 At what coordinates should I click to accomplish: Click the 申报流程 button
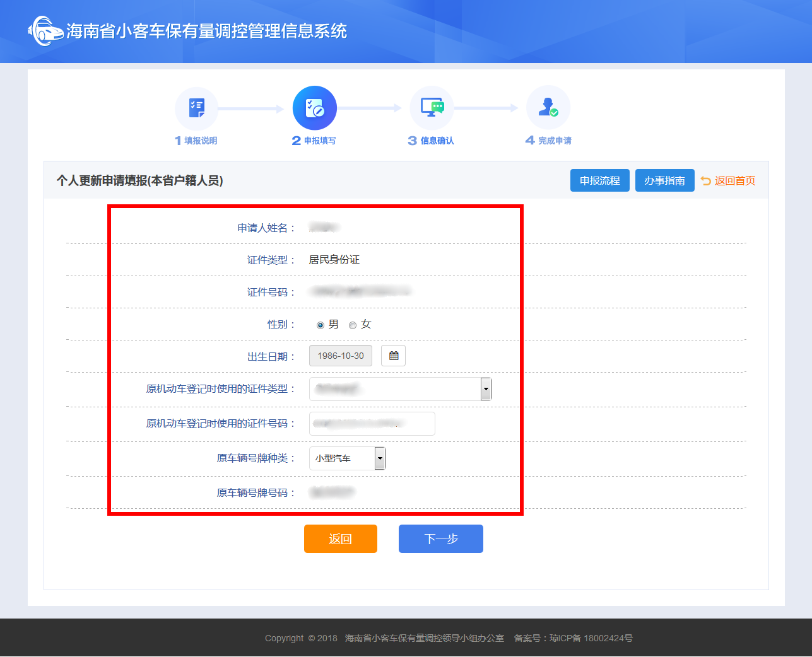click(599, 180)
